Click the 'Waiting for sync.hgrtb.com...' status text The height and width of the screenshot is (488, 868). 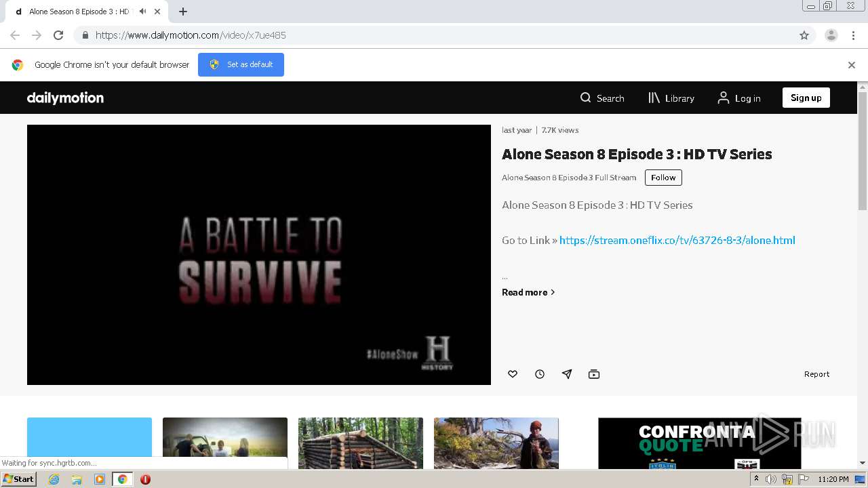(49, 463)
